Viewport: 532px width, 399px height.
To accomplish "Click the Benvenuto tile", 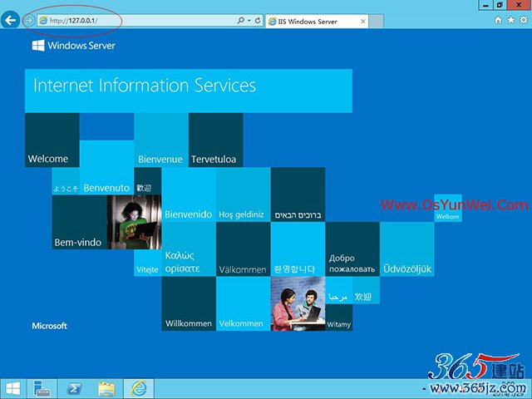I will pos(106,167).
